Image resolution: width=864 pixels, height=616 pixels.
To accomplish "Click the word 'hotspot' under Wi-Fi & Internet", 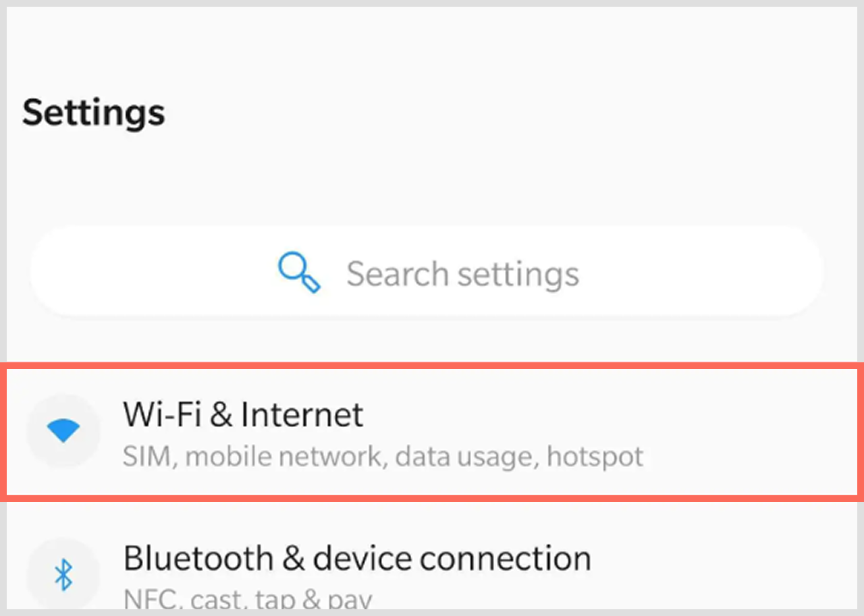I will tap(595, 457).
